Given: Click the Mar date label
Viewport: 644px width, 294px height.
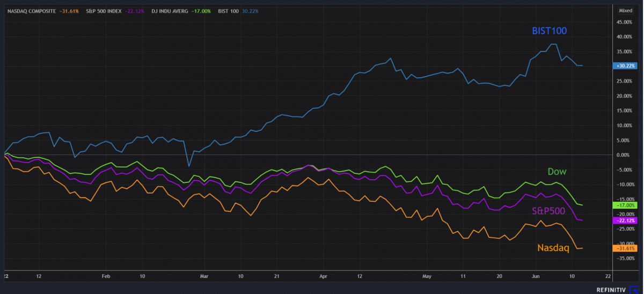Looking at the screenshot, I should coord(204,276).
